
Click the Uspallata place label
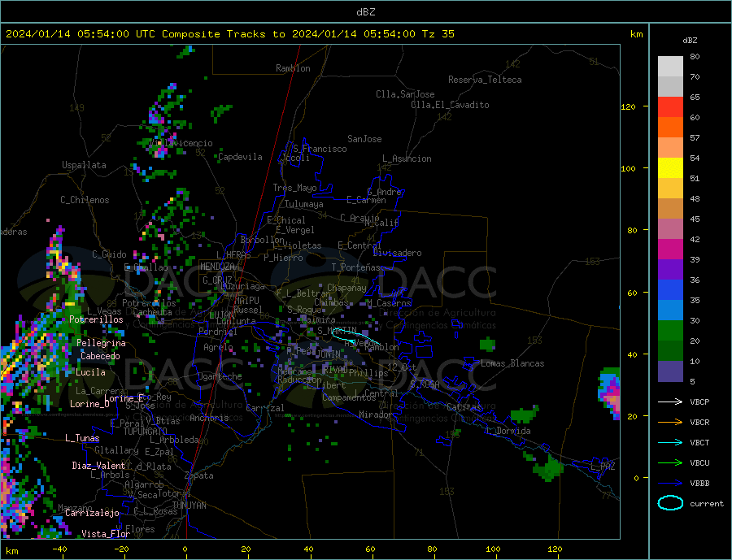[x=84, y=165]
